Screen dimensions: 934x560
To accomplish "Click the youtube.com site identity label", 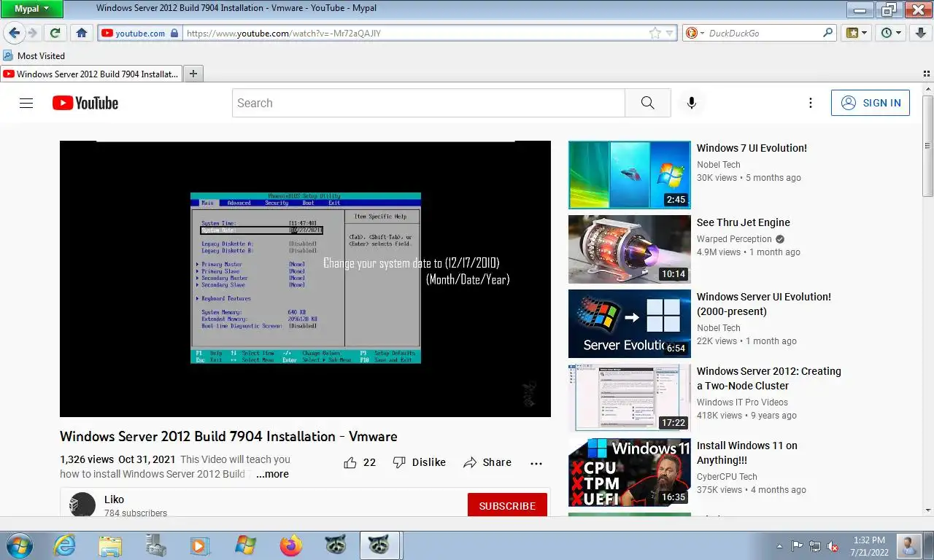I will (140, 33).
